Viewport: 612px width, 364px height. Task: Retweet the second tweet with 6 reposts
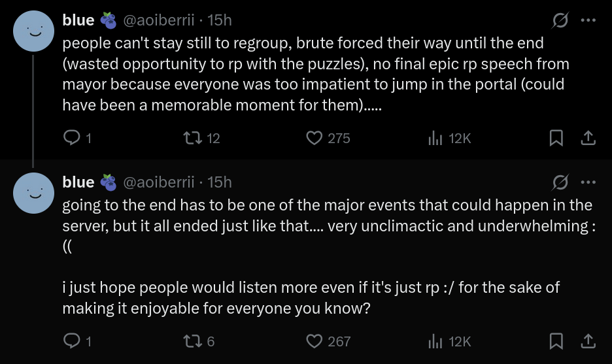pyautogui.click(x=193, y=340)
